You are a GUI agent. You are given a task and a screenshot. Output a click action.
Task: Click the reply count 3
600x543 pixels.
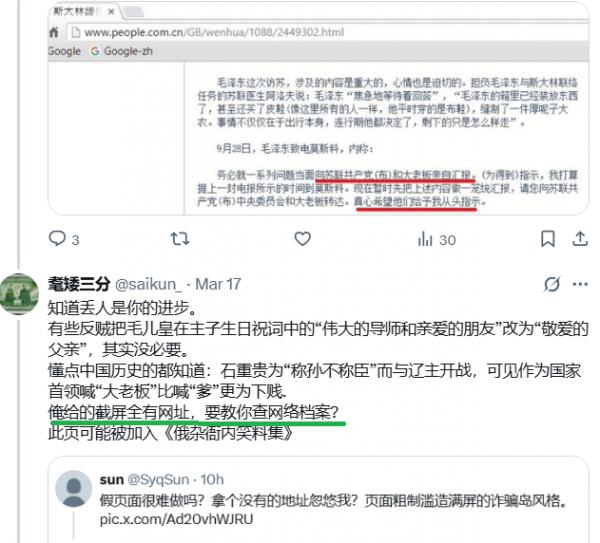point(75,240)
